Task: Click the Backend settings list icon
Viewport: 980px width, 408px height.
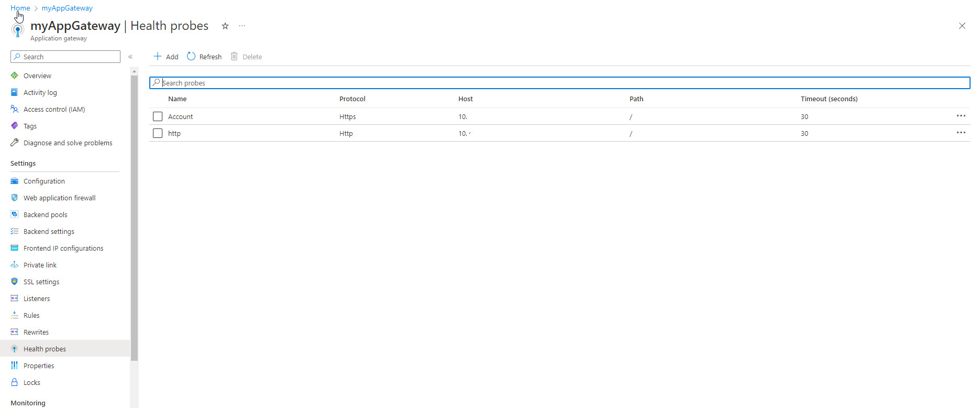Action: coord(15,231)
